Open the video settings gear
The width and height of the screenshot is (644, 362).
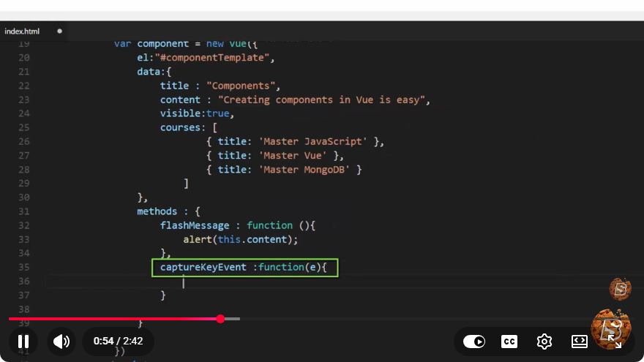pos(544,342)
